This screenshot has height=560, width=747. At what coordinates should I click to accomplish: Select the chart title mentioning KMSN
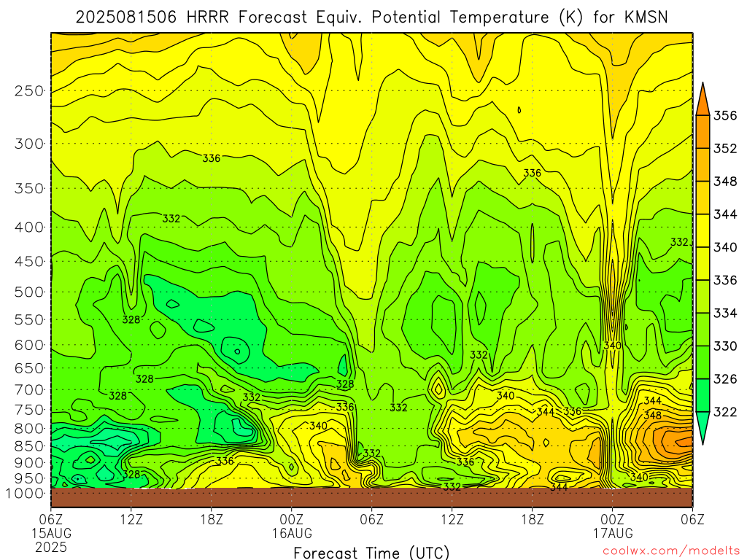[371, 17]
